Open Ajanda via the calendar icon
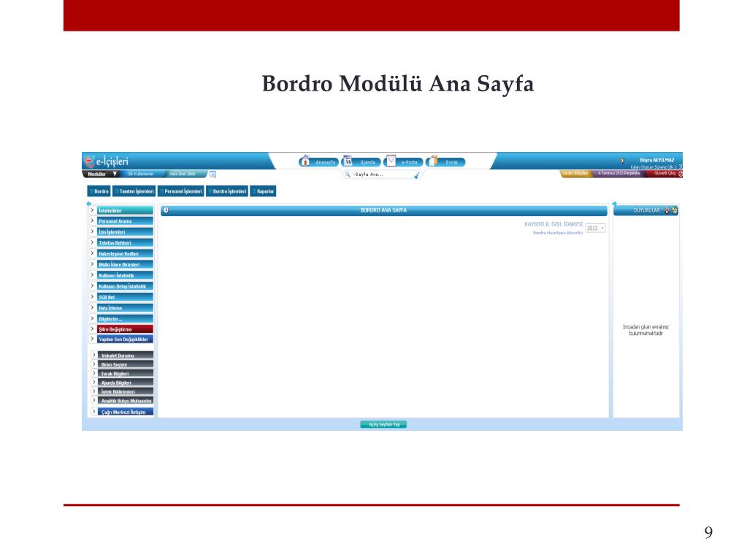The height and width of the screenshot is (560, 747). coord(348,161)
